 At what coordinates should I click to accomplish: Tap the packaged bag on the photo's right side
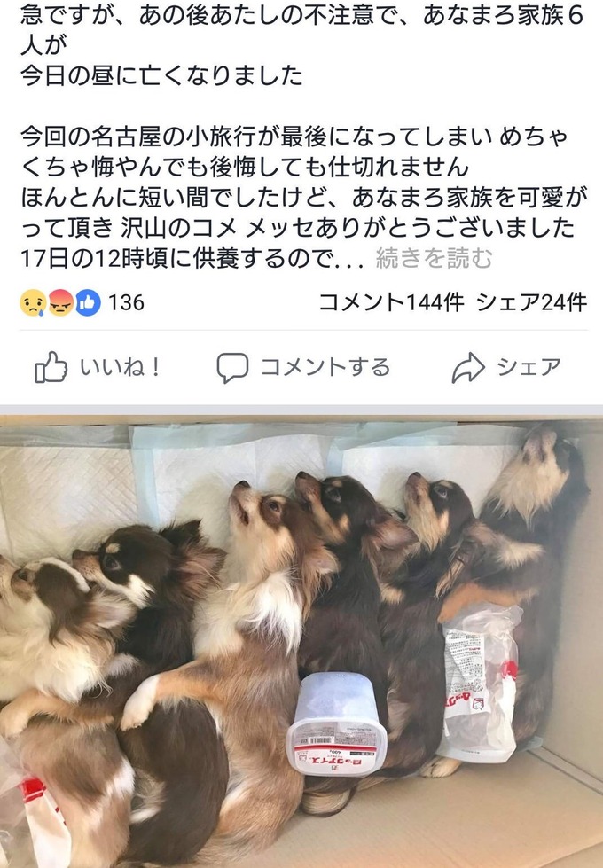(480, 682)
